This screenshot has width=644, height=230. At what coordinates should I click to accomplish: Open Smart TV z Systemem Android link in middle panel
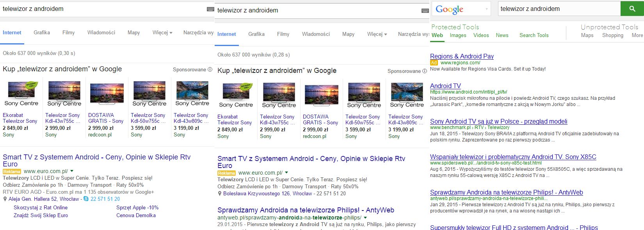point(311,162)
